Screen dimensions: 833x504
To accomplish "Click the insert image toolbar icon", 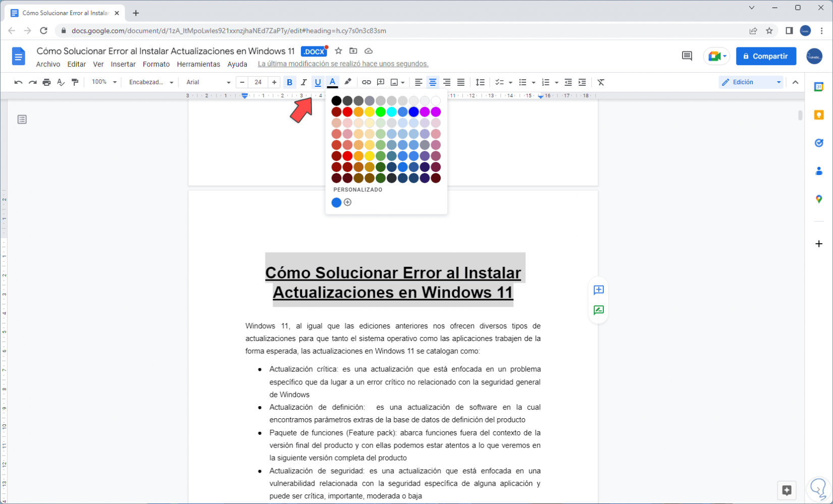I will click(x=394, y=82).
